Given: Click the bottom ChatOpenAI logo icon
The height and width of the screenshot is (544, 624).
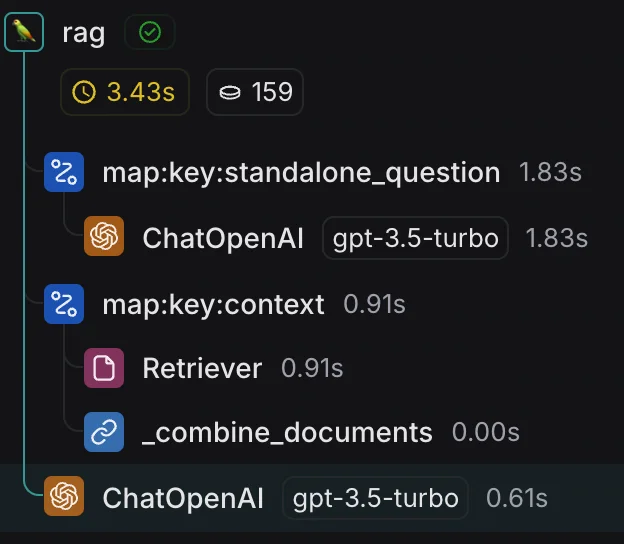Looking at the screenshot, I should point(64,497).
